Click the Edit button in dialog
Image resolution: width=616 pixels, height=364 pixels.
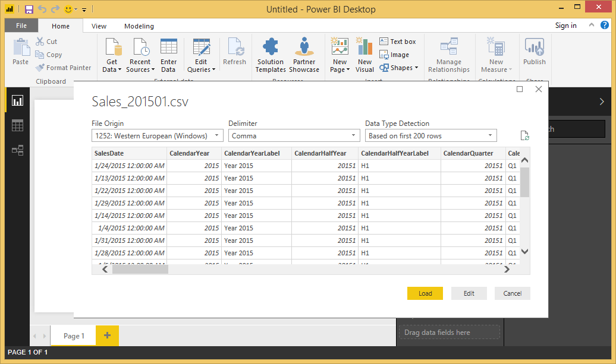click(x=469, y=293)
